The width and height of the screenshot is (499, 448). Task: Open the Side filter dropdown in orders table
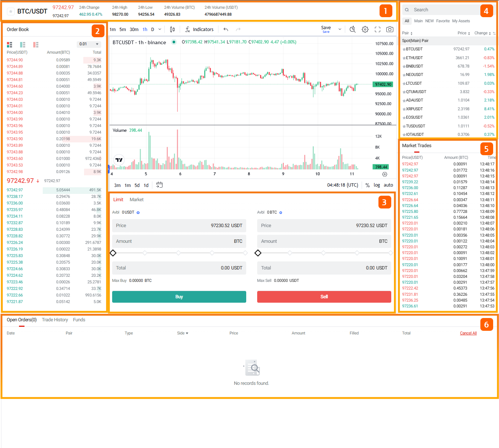183,333
